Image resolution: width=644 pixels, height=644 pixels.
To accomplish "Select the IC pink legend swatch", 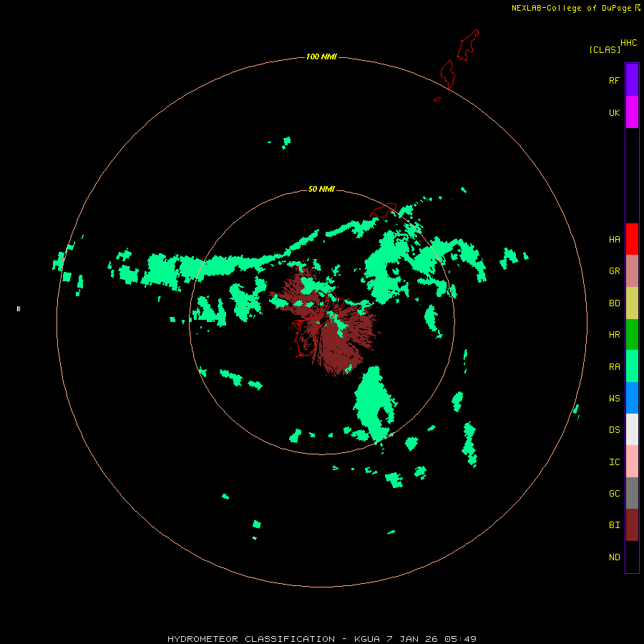I will pos(632,462).
